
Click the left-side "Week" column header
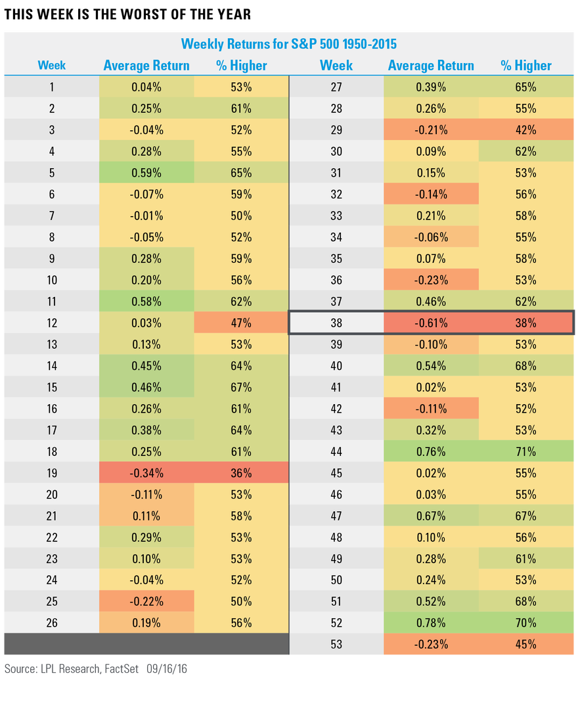(52, 65)
